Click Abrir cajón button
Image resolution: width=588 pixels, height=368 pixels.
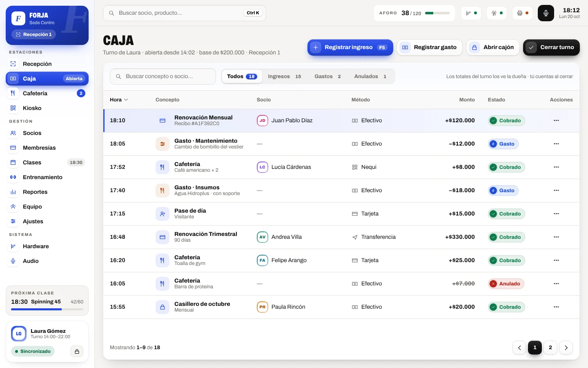(x=493, y=47)
